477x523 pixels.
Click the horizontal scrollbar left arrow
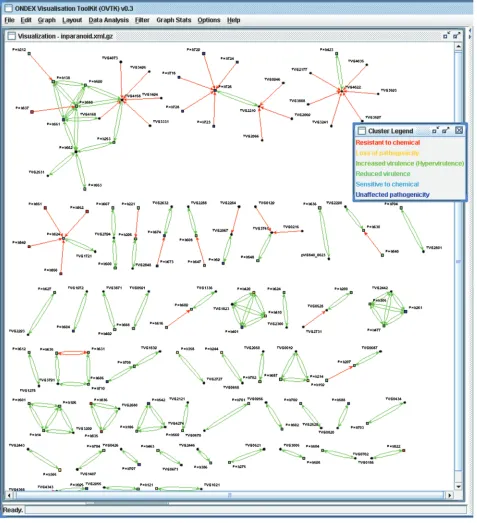click(x=9, y=495)
